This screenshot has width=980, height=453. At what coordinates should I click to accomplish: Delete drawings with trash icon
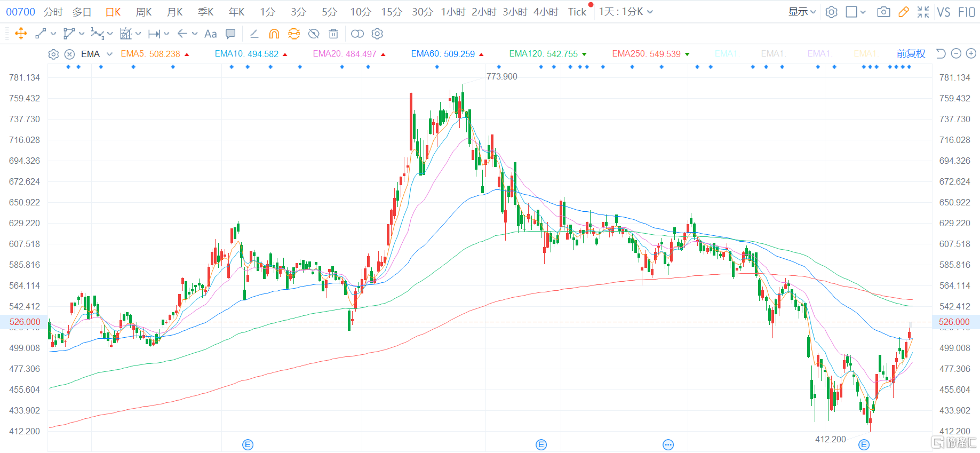(333, 34)
